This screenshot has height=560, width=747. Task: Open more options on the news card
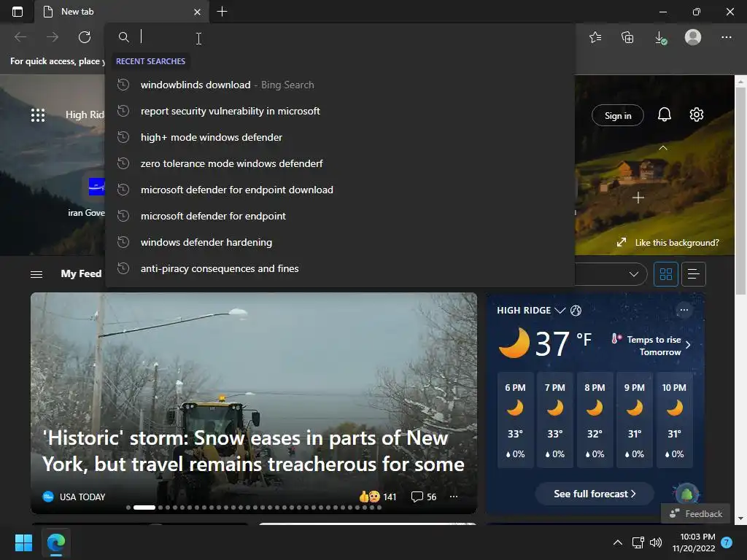pos(454,497)
